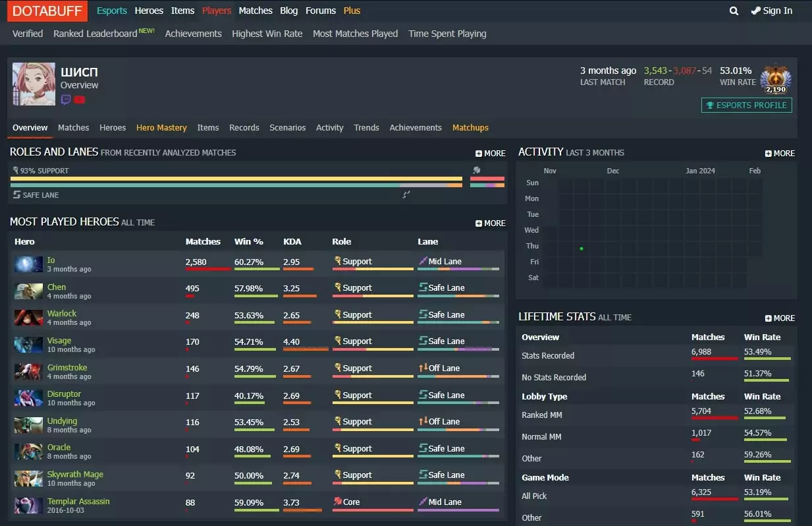
Task: Switch to the Records tab
Action: point(244,128)
